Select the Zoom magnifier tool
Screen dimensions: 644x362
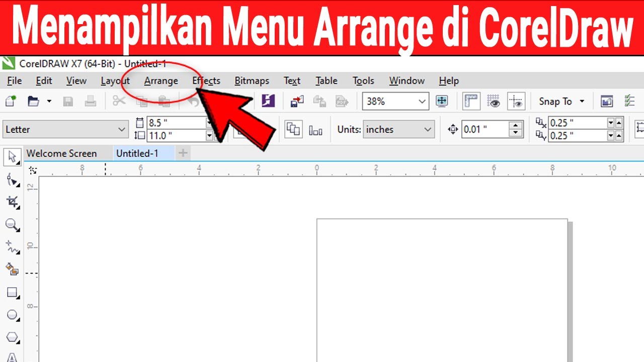click(x=12, y=225)
